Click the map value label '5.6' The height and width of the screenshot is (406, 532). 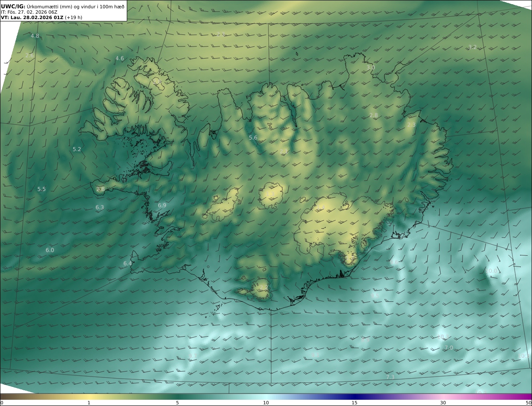pos(253,138)
